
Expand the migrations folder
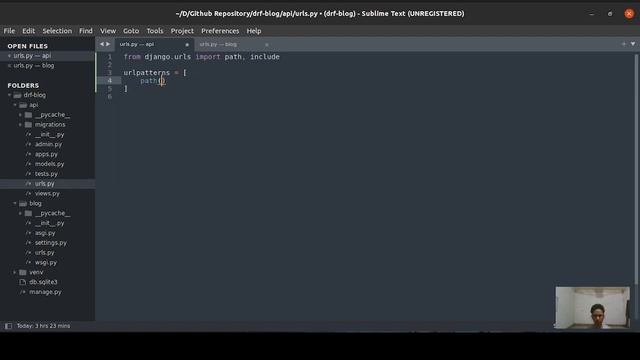click(x=20, y=124)
